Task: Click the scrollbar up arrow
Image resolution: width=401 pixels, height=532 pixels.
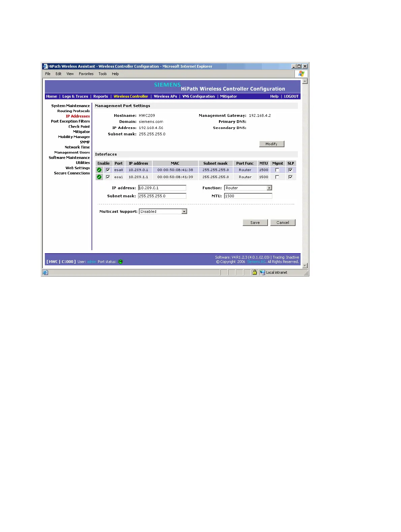Action: [305, 81]
